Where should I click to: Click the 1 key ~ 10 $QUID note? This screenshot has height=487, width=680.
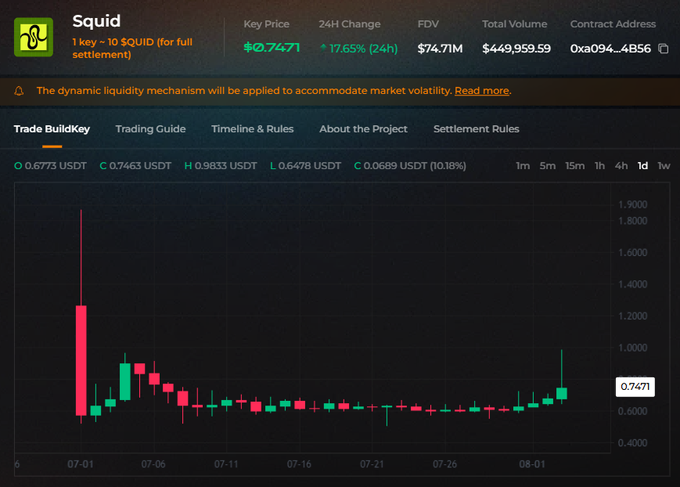132,48
